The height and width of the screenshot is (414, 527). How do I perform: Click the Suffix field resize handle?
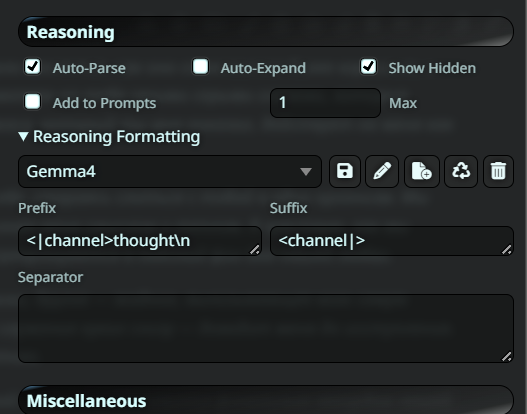click(507, 249)
